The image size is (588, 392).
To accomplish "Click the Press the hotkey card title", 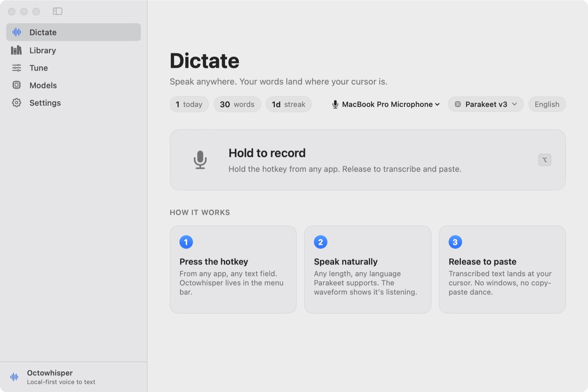I will pyautogui.click(x=214, y=262).
